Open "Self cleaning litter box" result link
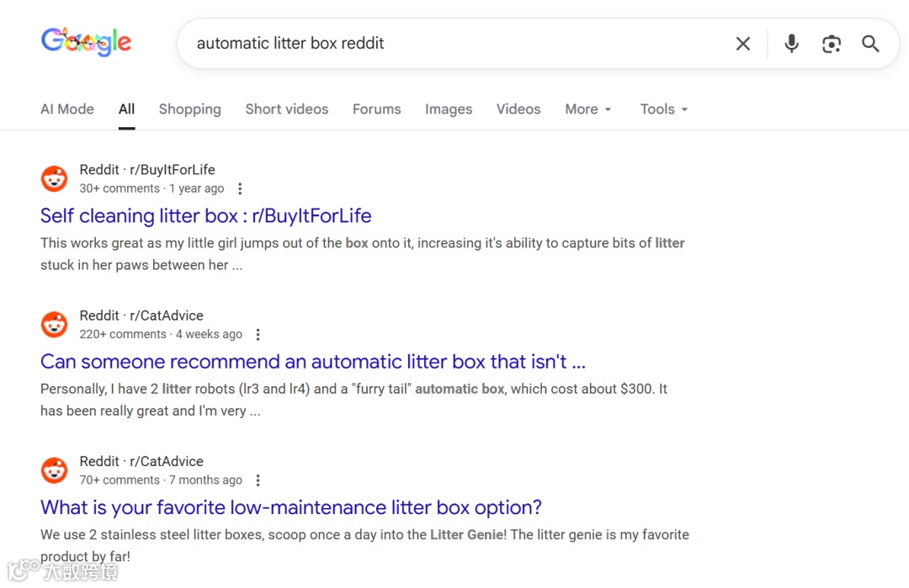The height and width of the screenshot is (588, 909). (x=205, y=216)
